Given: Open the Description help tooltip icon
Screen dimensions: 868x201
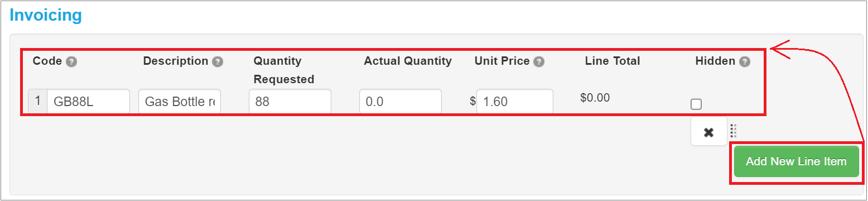Looking at the screenshot, I should pos(218,61).
